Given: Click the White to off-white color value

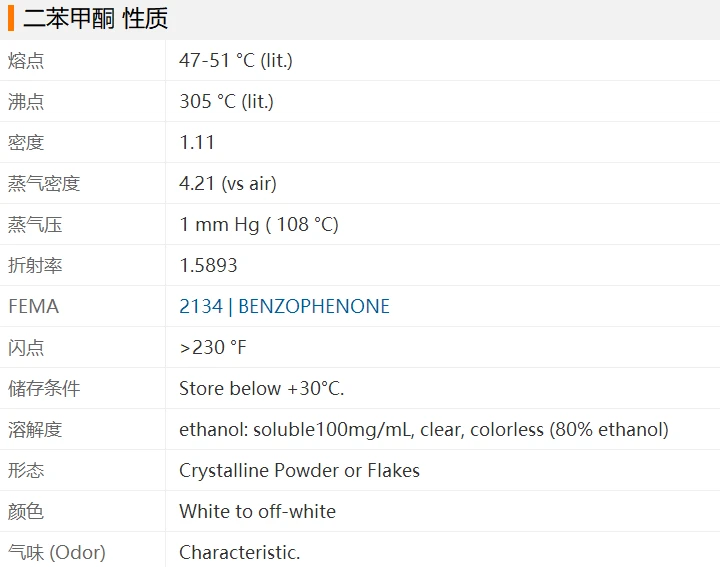Looking at the screenshot, I should point(258,511).
